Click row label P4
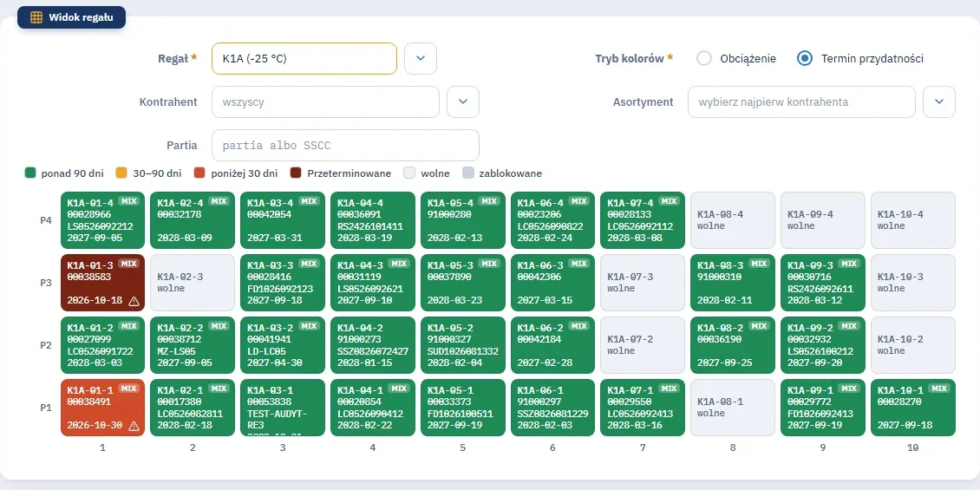 46,220
